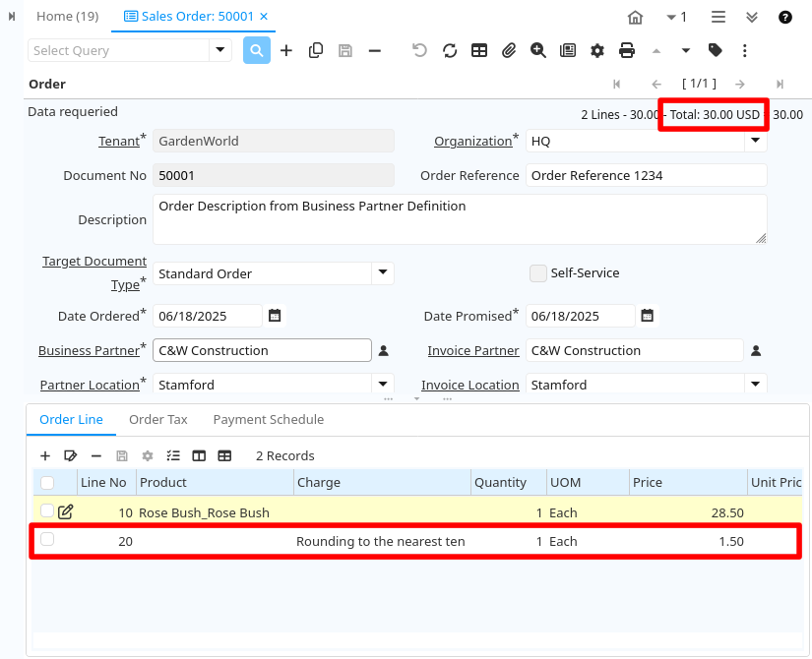Click the Order Reference input field

[x=646, y=175]
